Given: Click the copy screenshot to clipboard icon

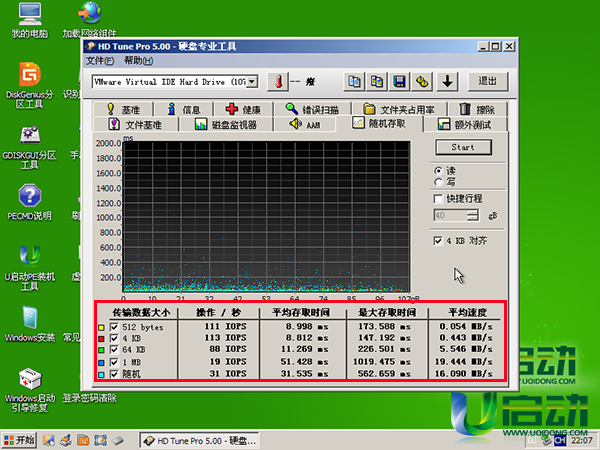Looking at the screenshot, I should click(377, 82).
